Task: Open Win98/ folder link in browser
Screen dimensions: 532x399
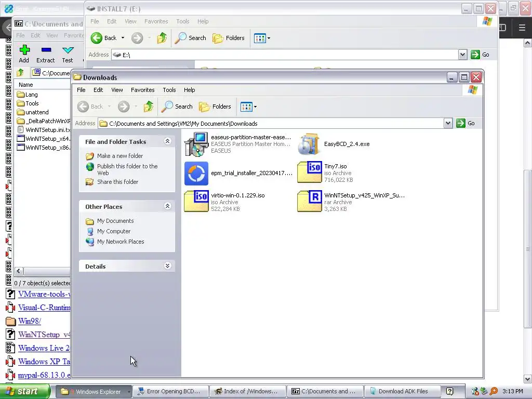Action: (30, 321)
